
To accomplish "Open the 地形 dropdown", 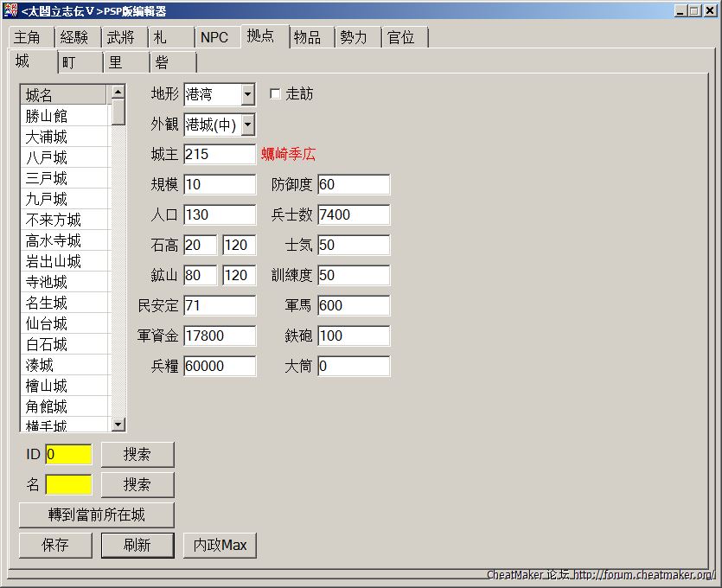I will tap(248, 94).
